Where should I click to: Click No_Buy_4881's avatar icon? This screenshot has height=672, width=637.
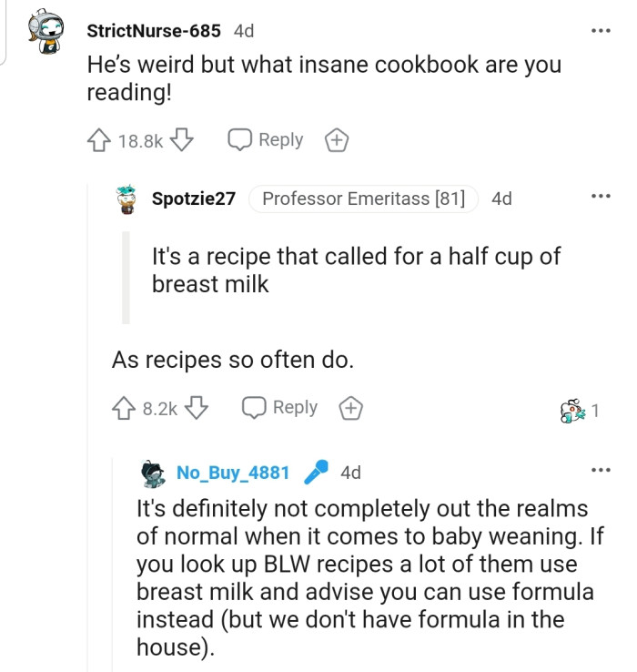pos(153,473)
